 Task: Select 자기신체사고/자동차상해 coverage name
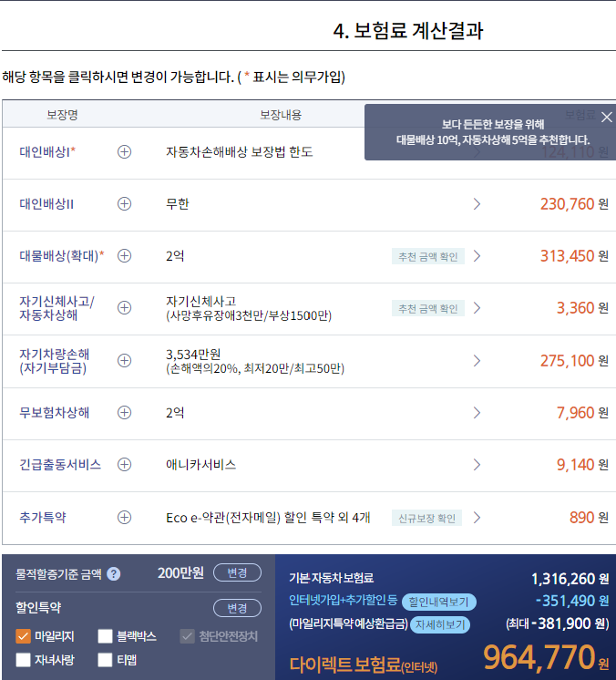(x=56, y=308)
